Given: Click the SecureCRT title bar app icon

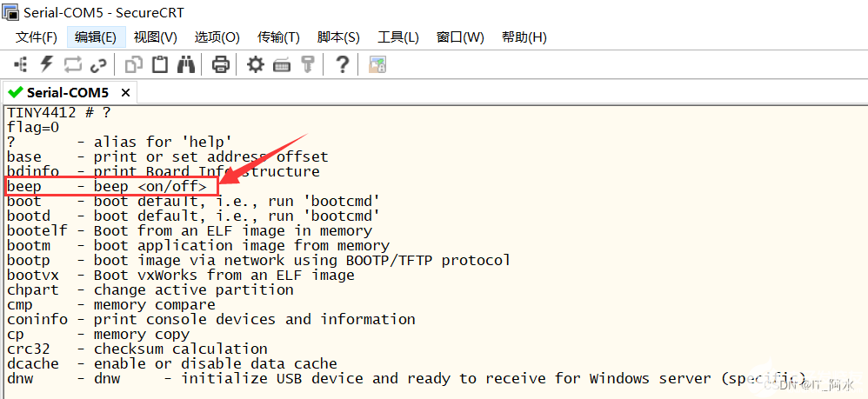Looking at the screenshot, I should point(11,11).
